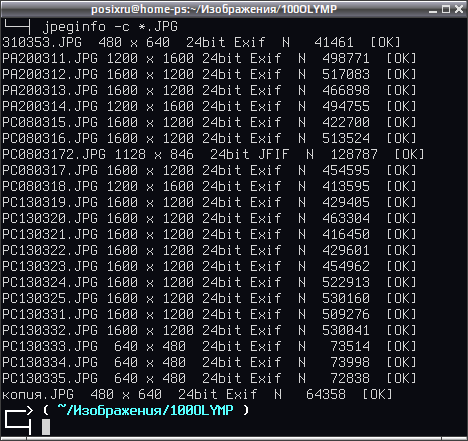Image resolution: width=468 pixels, height=441 pixels.
Task: Select the filename PC080318.JPG
Action: [x=50, y=186]
